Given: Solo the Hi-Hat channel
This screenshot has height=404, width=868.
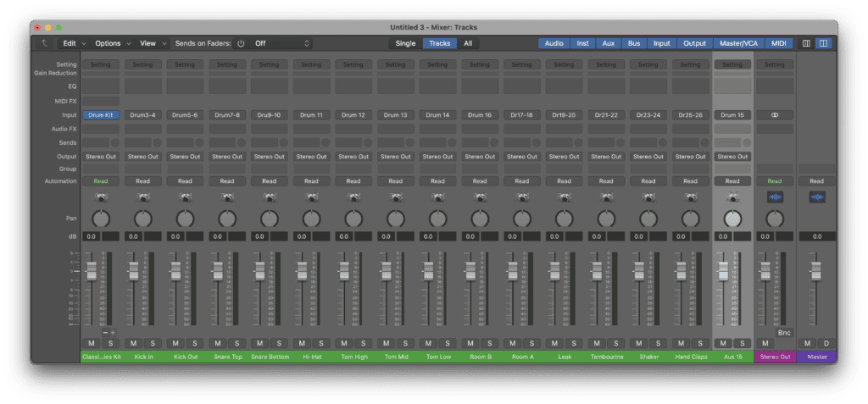Looking at the screenshot, I should (x=321, y=344).
